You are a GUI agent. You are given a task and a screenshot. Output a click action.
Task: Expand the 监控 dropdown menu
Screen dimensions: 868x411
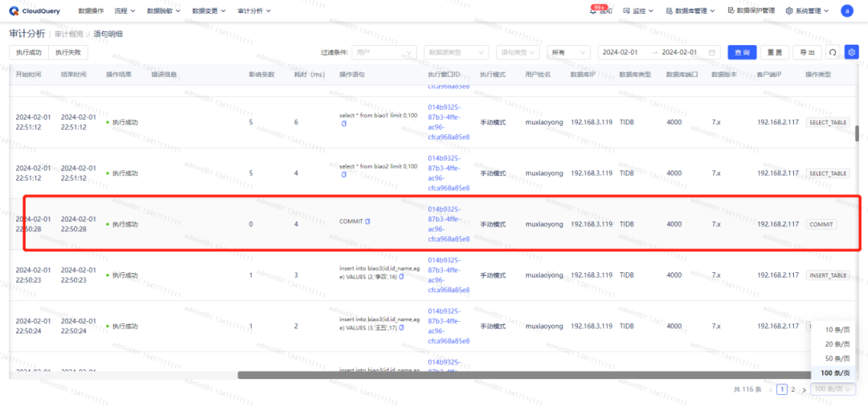[x=638, y=10]
